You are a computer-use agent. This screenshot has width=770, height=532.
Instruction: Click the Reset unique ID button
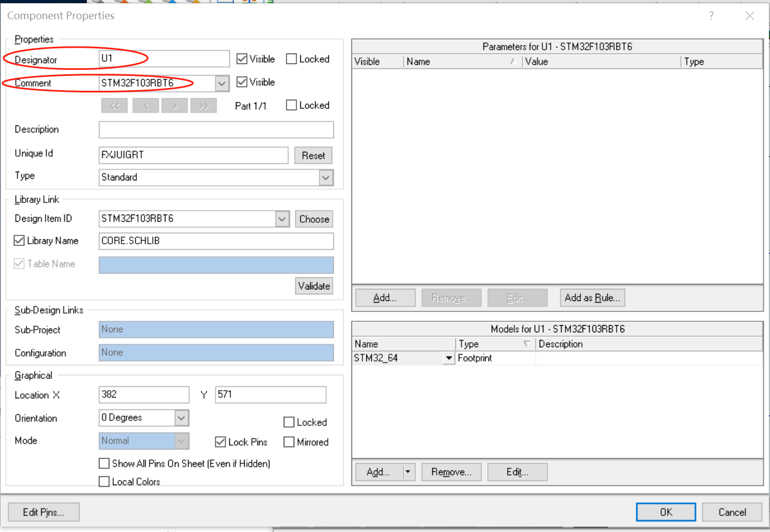(x=313, y=156)
